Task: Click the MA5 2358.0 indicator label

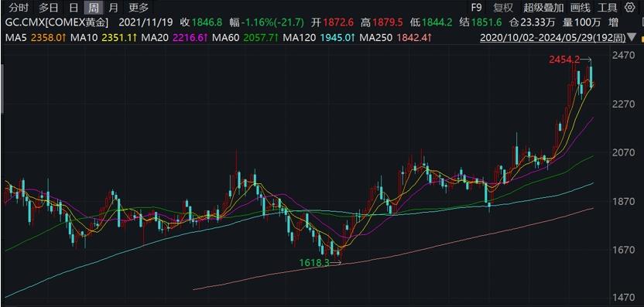Action: tap(36, 38)
